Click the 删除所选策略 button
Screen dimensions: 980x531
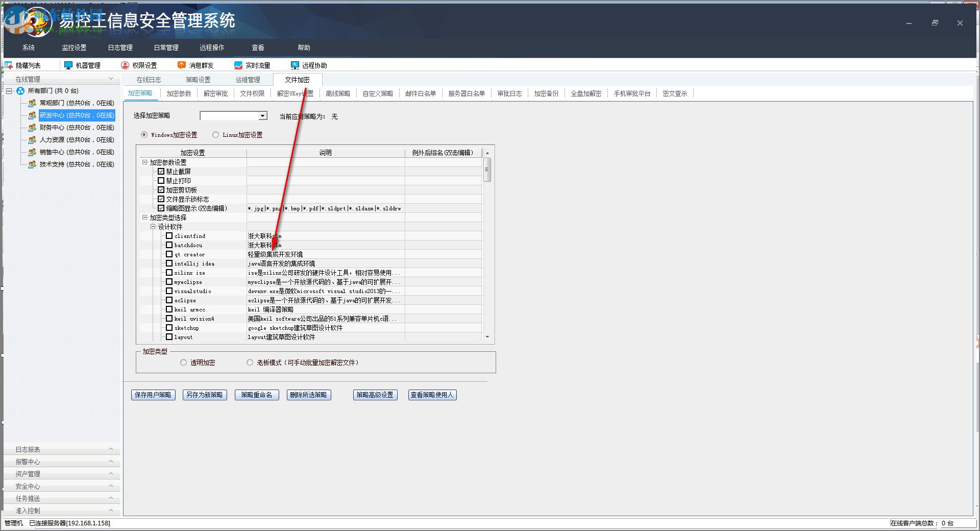(309, 395)
